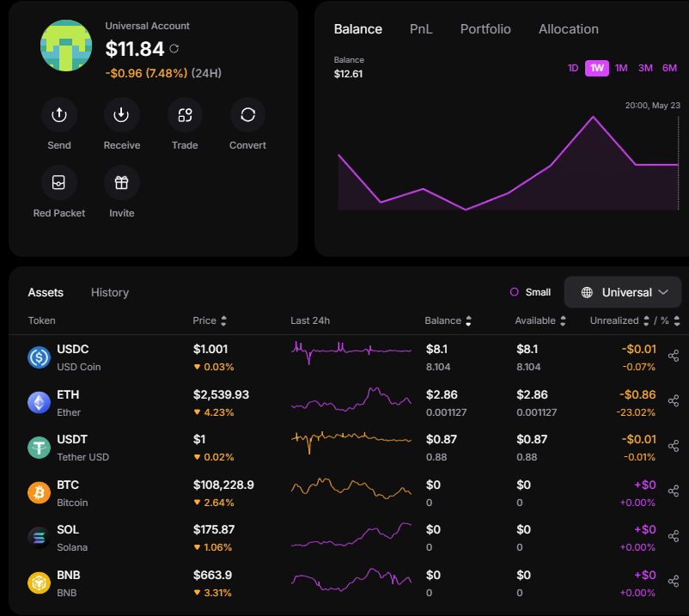Image resolution: width=689 pixels, height=616 pixels.
Task: Sort assets by Balance column
Action: [468, 320]
